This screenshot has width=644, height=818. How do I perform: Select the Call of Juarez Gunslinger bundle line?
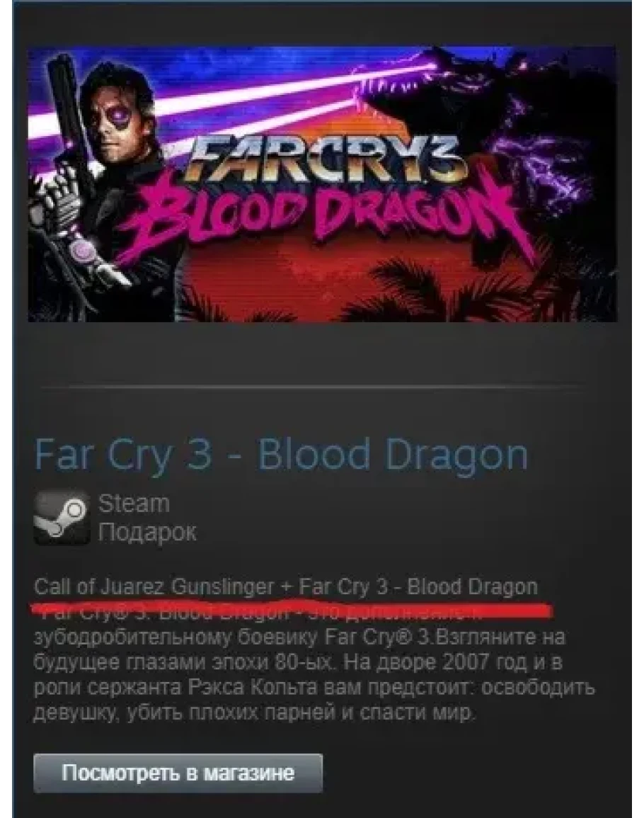[x=286, y=587]
